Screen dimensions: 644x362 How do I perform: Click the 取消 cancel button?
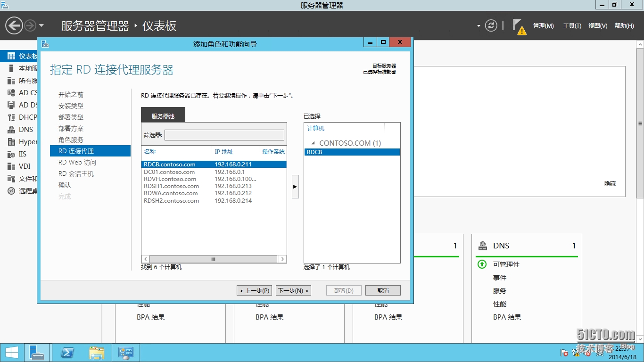point(383,291)
